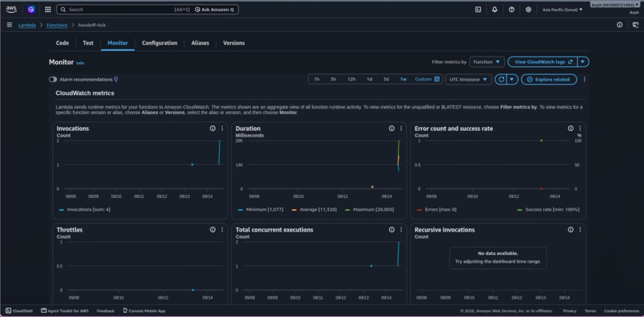Toggle the Invocations legend color swatch
The height and width of the screenshot is (317, 644).
pos(62,209)
